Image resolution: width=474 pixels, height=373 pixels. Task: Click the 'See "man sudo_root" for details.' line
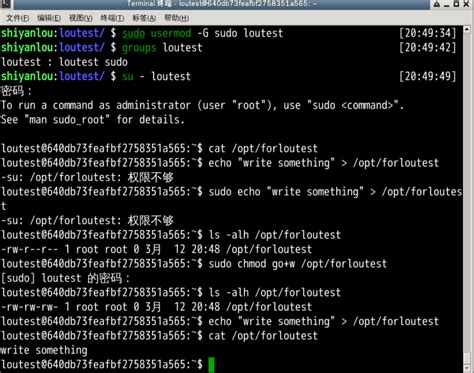[x=93, y=120]
